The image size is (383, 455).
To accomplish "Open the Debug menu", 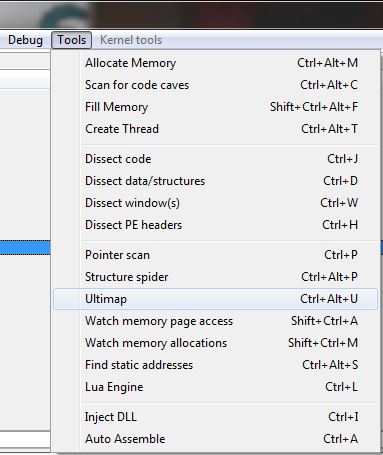I will (25, 40).
